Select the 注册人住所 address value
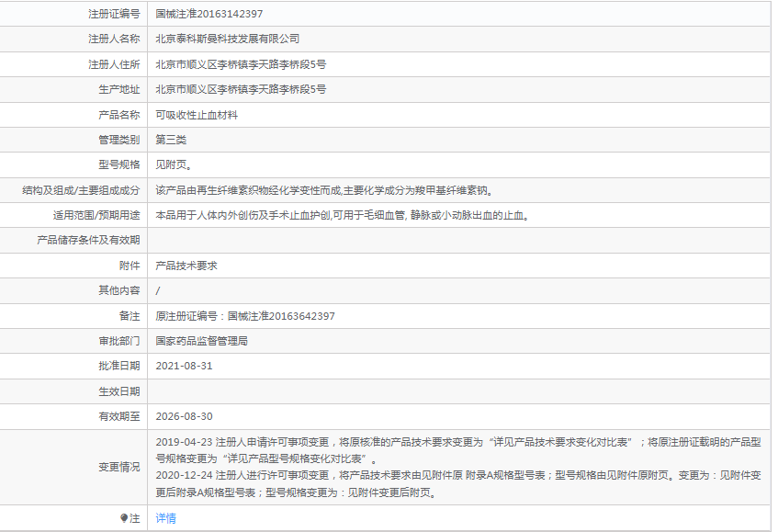This screenshot has height=532, width=778. tap(241, 64)
